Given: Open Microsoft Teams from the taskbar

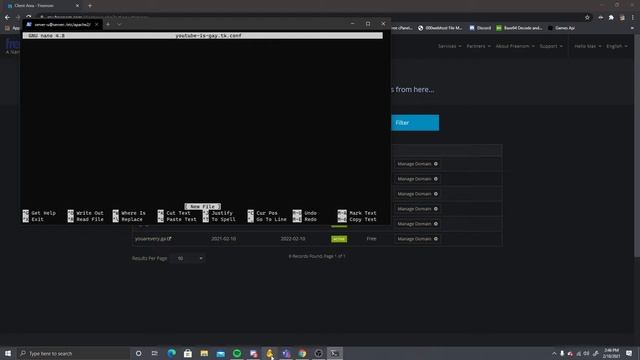Looking at the screenshot, I should (286, 353).
